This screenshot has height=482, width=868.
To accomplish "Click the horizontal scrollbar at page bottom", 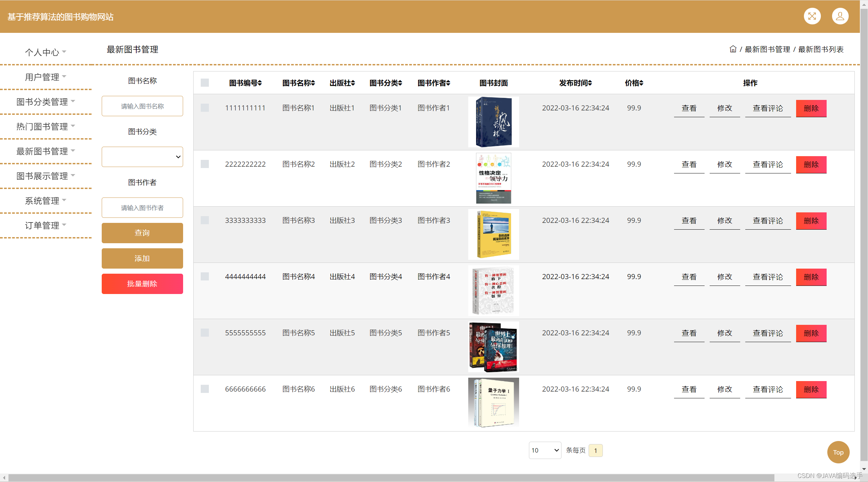I will (x=391, y=478).
